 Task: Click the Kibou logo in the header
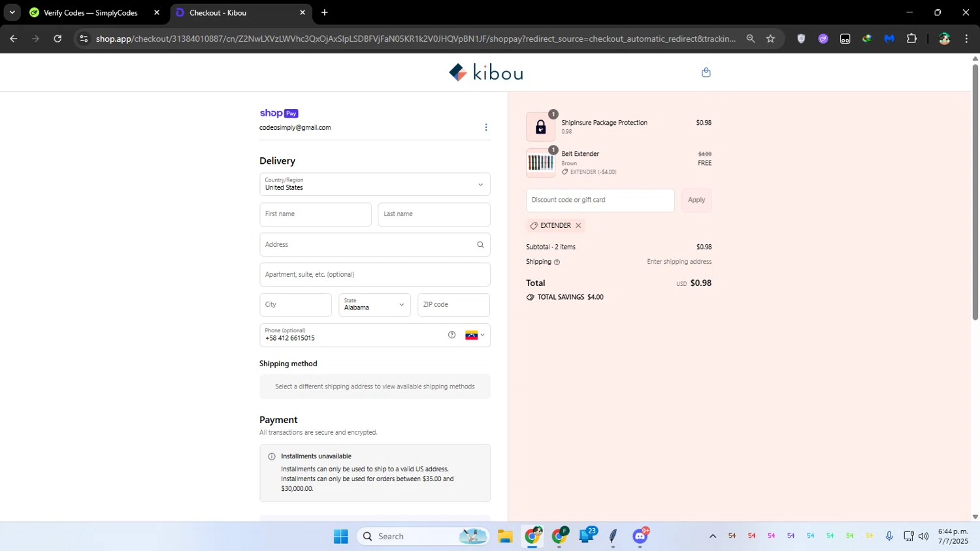point(485,72)
